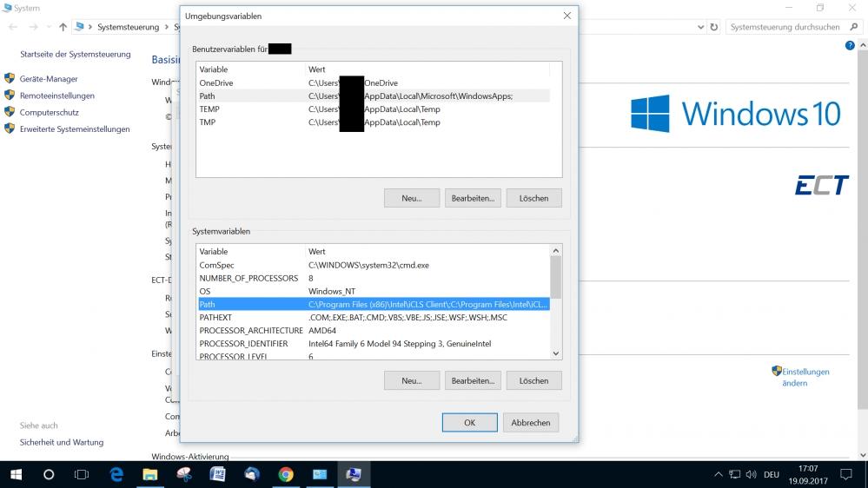Click Bearbeiten... under Systemvariablen
Screen dimensions: 868x488
pyautogui.click(x=473, y=380)
